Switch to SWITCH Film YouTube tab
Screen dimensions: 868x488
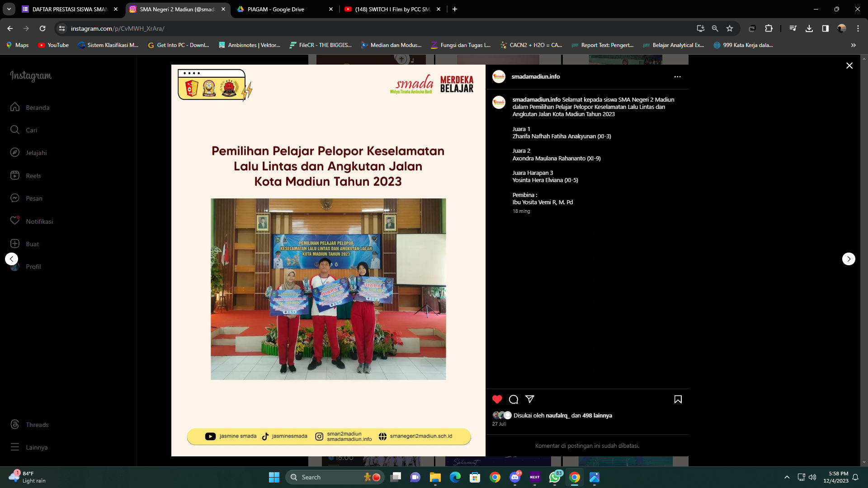[x=392, y=9]
